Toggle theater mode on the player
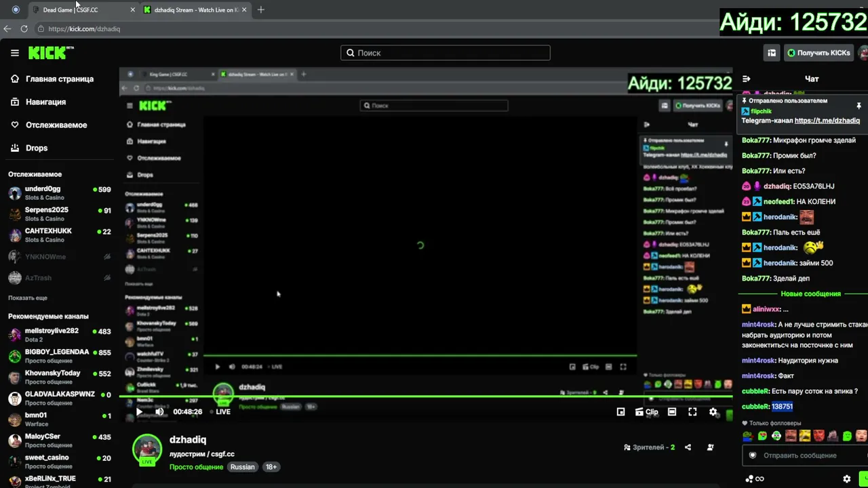 [x=672, y=411]
